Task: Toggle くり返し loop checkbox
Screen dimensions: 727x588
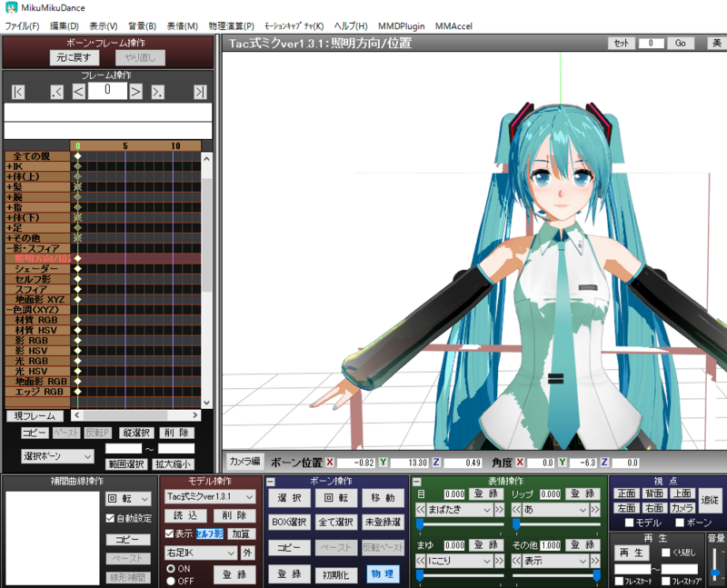Action: (666, 553)
